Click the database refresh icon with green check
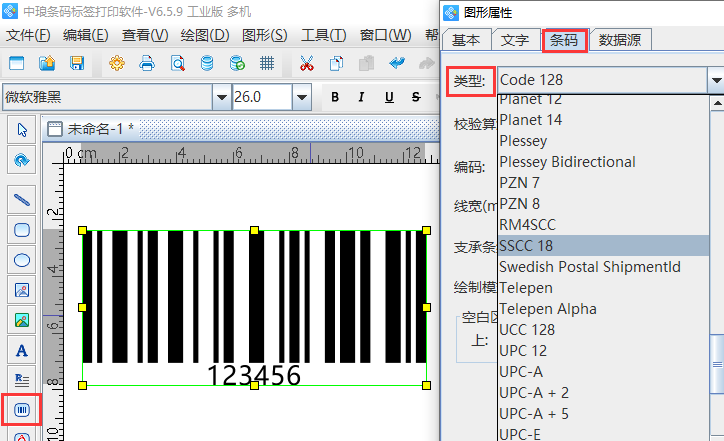The height and width of the screenshot is (441, 724). [x=237, y=63]
